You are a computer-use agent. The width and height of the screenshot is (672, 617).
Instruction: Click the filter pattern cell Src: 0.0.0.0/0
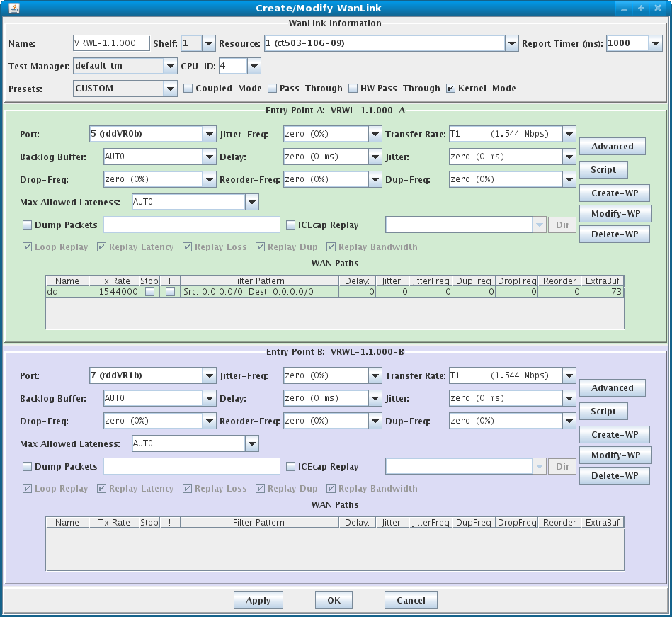pyautogui.click(x=259, y=292)
